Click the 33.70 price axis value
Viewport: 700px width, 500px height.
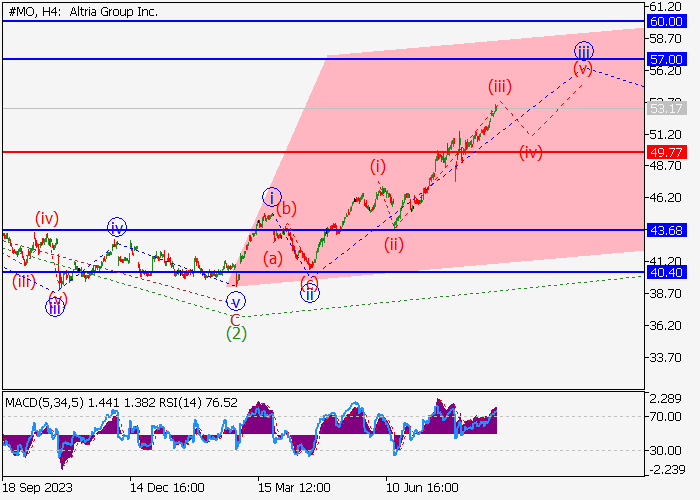tap(665, 358)
